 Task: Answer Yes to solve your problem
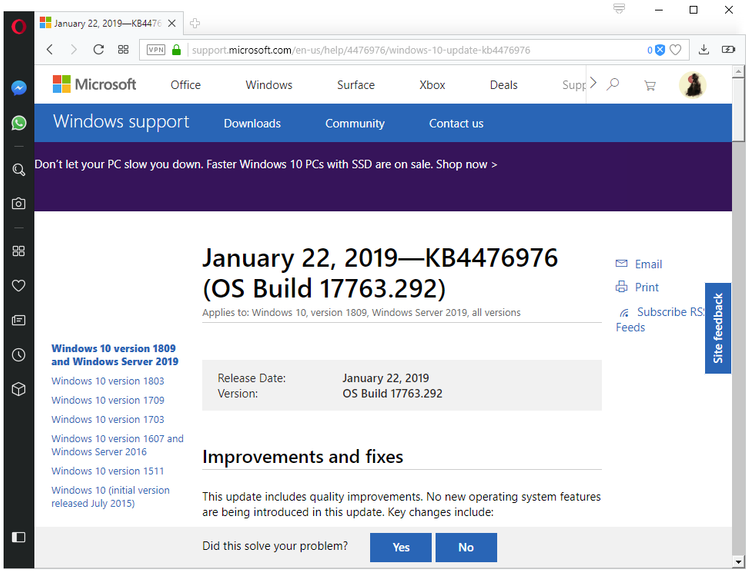pos(400,547)
